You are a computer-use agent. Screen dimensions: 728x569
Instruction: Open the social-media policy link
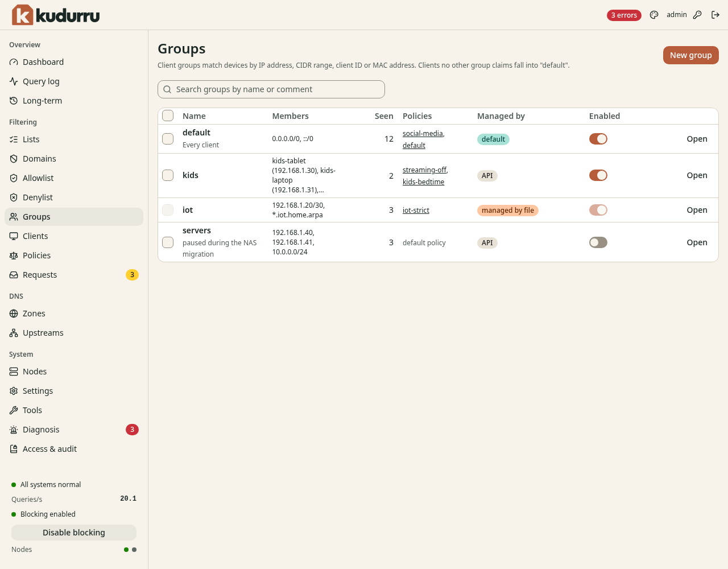pos(423,133)
